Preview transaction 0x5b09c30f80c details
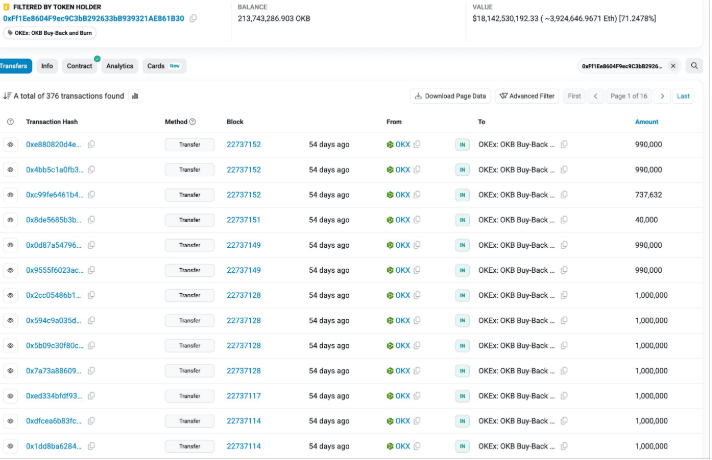This screenshot has width=712, height=460. [10, 346]
